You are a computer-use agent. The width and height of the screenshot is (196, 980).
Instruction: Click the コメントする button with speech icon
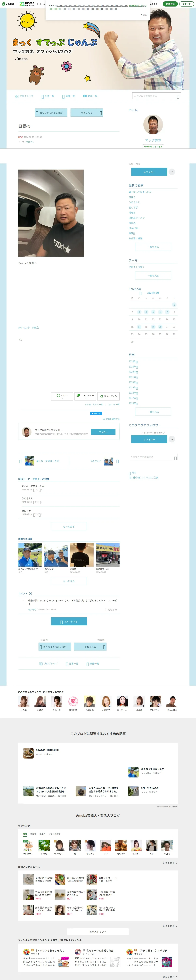point(85,396)
